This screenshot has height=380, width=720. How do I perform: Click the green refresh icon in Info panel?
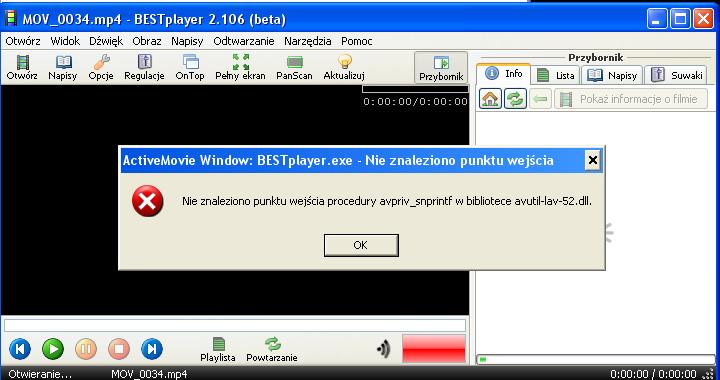(515, 99)
